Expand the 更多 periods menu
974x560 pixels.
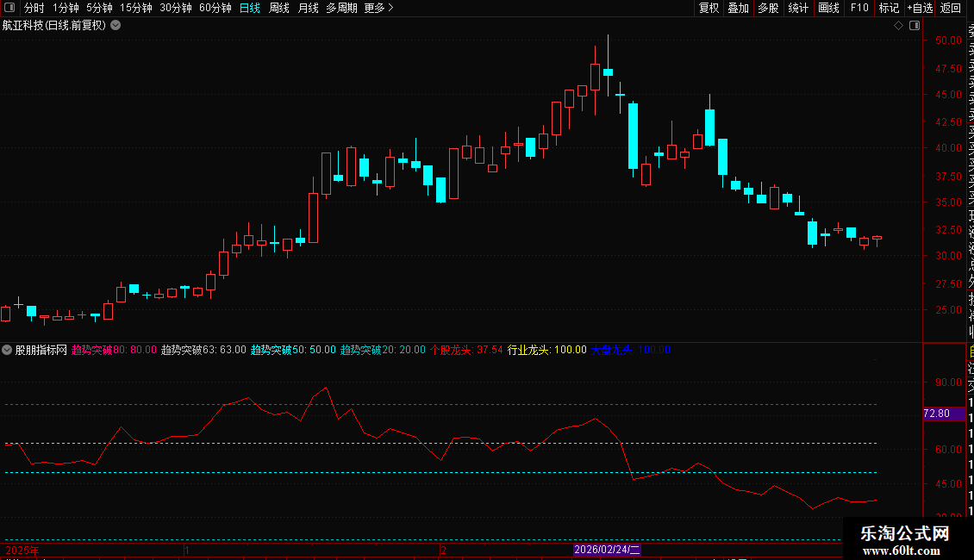[378, 8]
